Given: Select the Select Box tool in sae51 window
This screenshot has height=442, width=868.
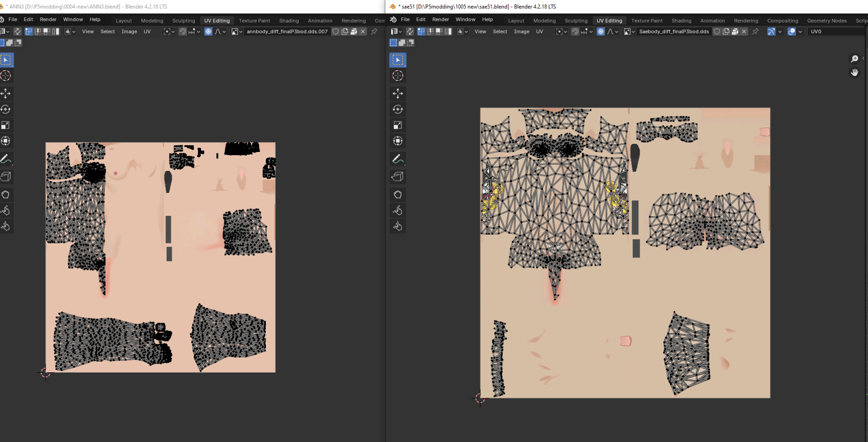Looking at the screenshot, I should 398,60.
